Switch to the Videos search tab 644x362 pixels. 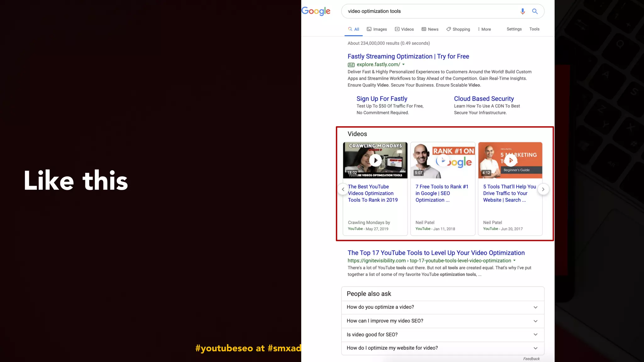404,29
